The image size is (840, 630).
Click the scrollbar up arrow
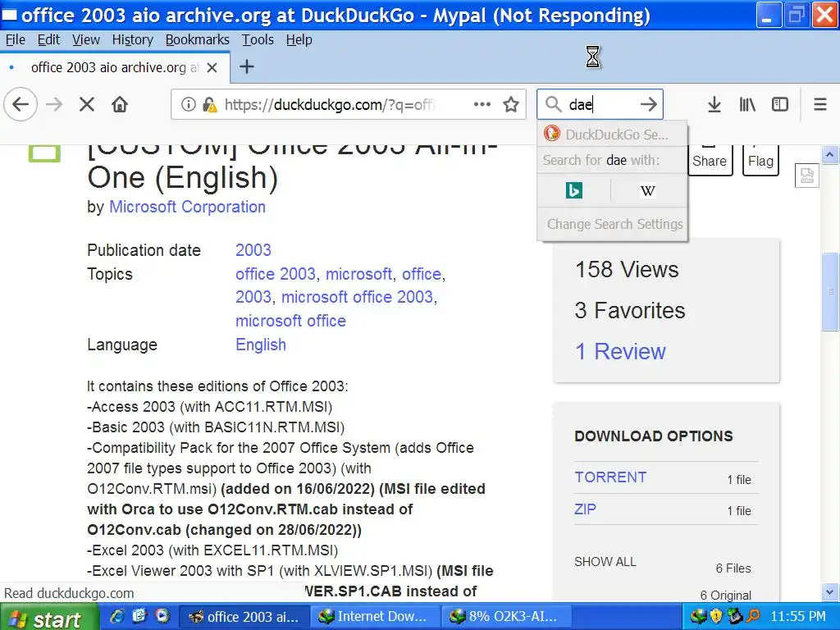[830, 155]
